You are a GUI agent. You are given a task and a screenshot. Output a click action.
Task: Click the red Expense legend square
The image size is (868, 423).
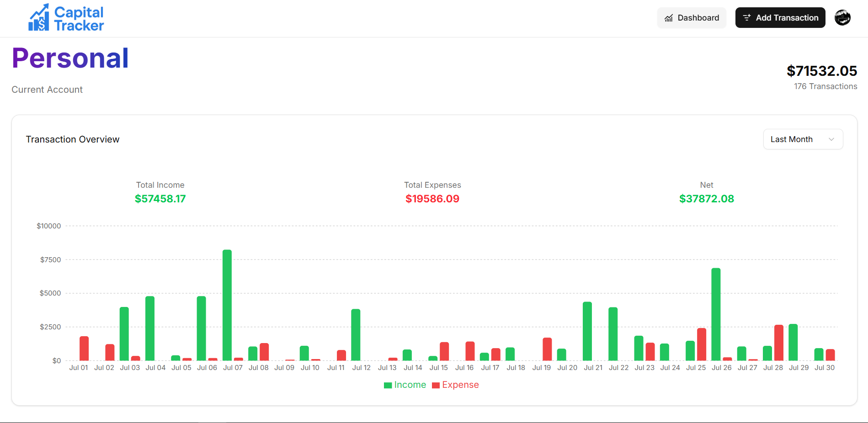click(436, 385)
